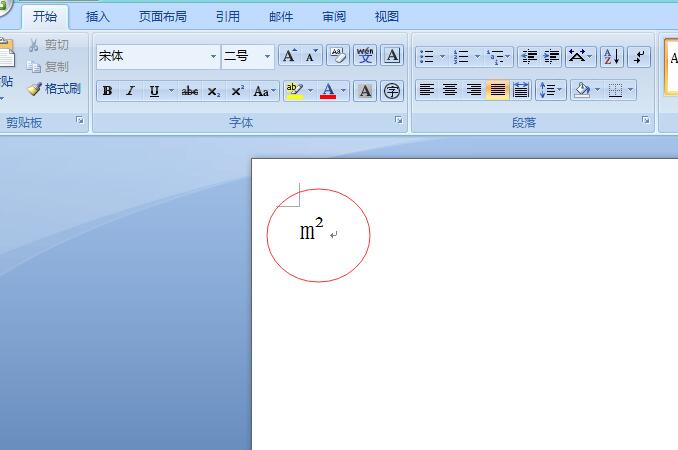Click the Cut scissors (剪切)
This screenshot has width=678, height=450.
[x=48, y=45]
